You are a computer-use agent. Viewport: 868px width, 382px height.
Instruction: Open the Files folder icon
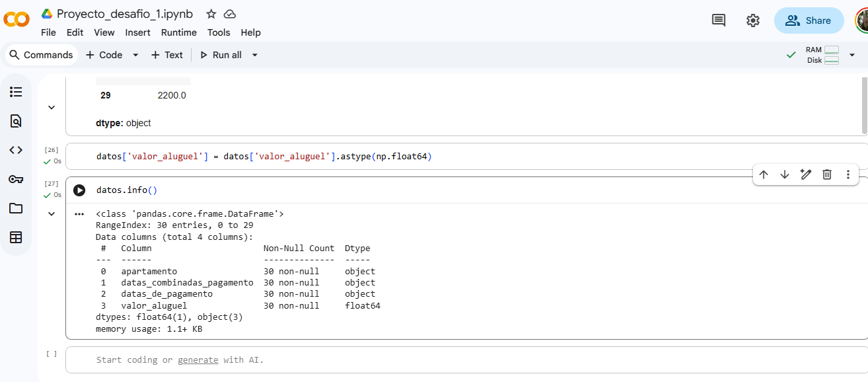(16, 208)
